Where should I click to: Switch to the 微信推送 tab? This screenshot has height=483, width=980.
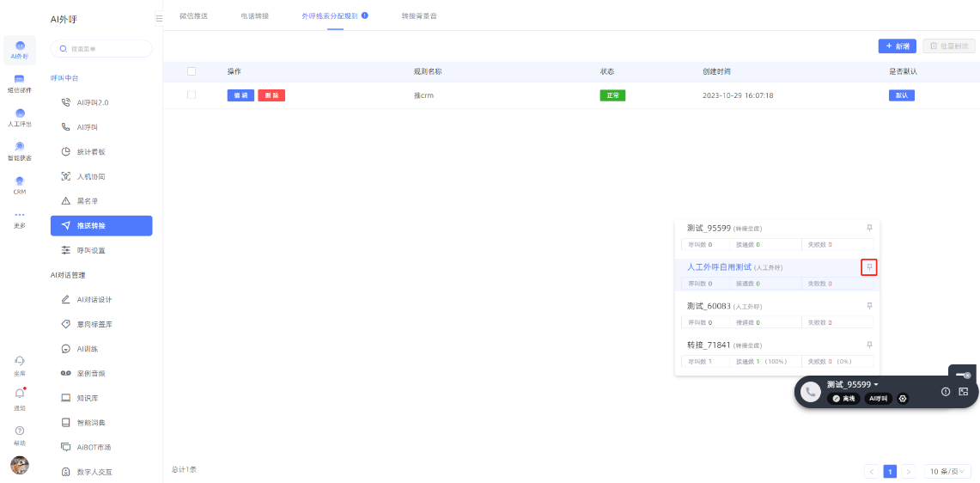(x=193, y=15)
